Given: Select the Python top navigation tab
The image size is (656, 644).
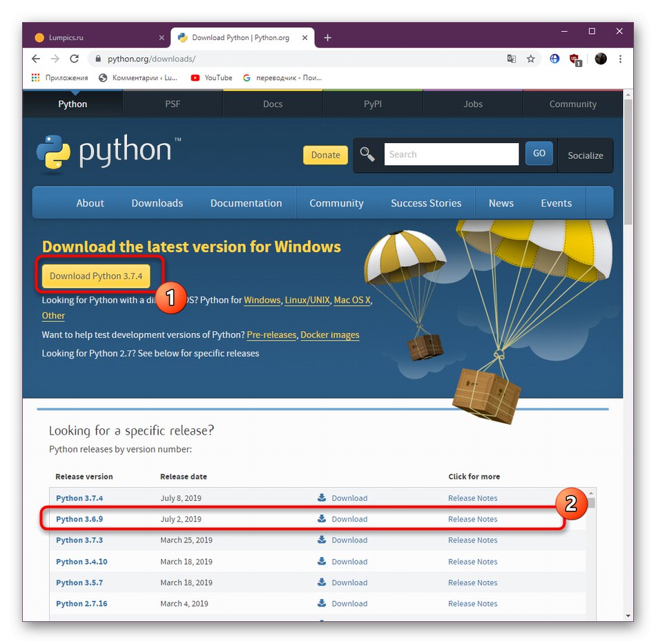Looking at the screenshot, I should 73,104.
